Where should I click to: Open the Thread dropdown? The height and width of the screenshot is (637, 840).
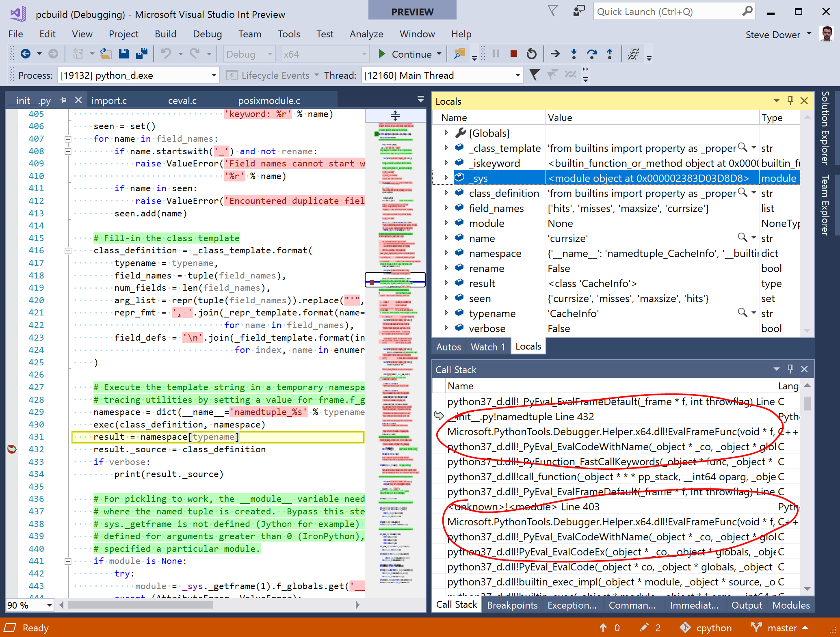517,75
